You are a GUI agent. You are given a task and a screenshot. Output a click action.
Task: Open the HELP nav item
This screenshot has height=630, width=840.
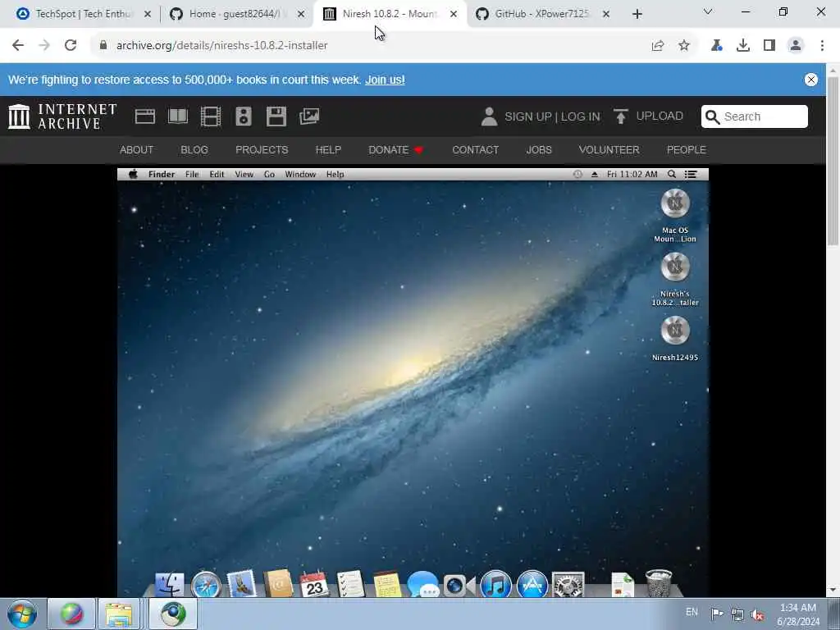point(328,150)
